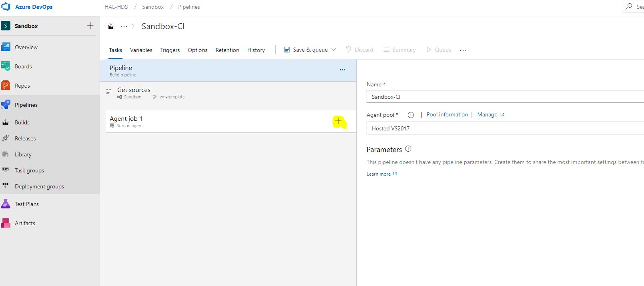Viewport: 644px width, 286px height.
Task: Click Pipelines in the top breadcrumb
Action: point(189,7)
